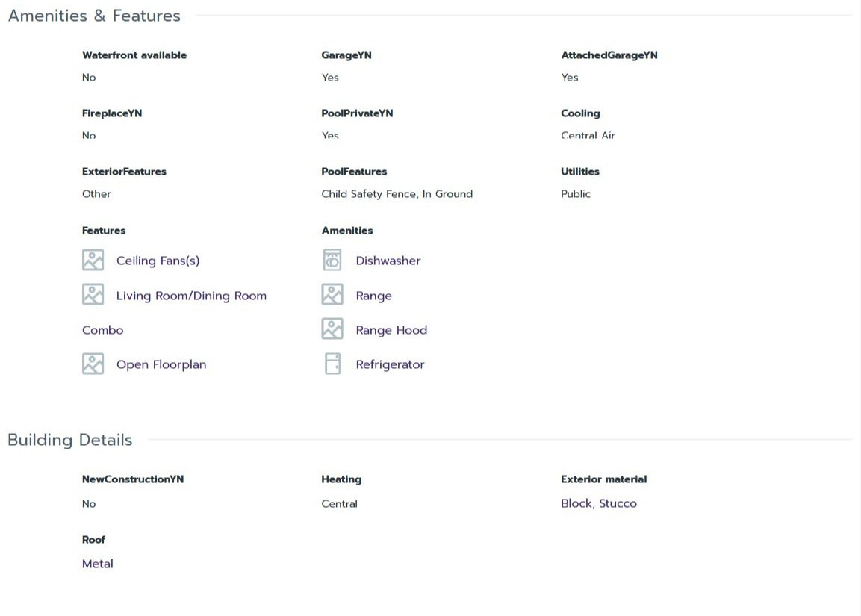Click the Block, Stucco exterior material link

(x=599, y=503)
